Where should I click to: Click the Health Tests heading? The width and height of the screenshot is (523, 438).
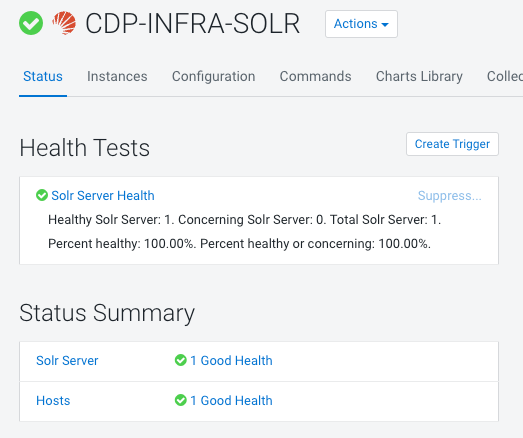pyautogui.click(x=85, y=148)
